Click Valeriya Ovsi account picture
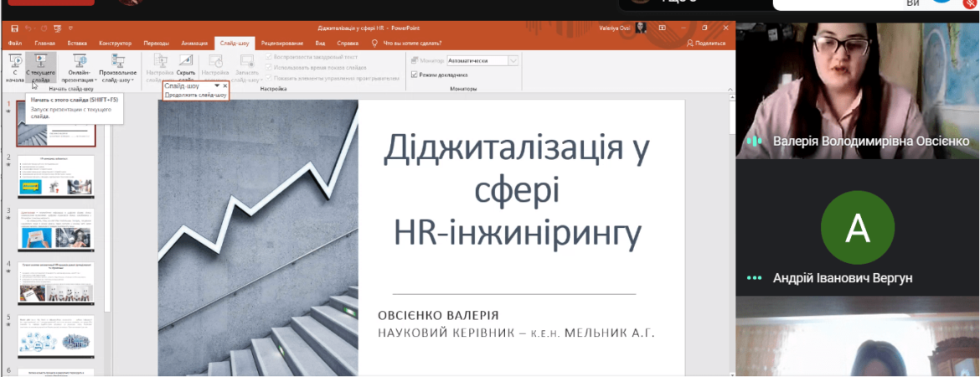The image size is (980, 377). pyautogui.click(x=641, y=28)
